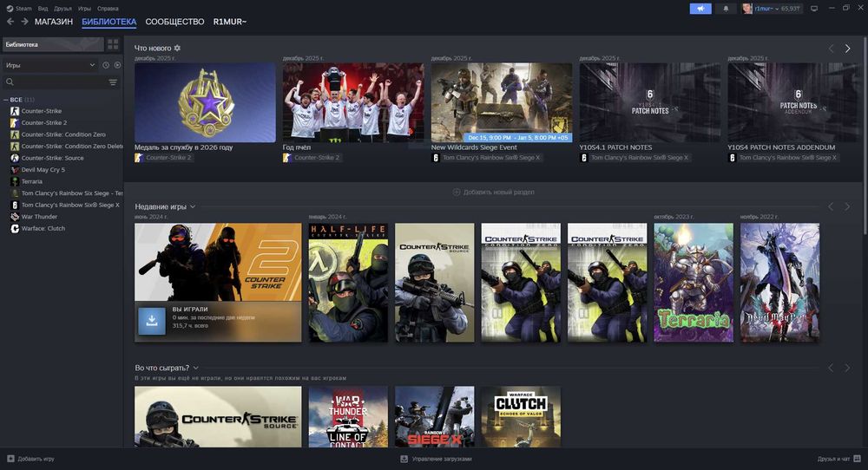Image resolution: width=868 pixels, height=470 pixels.
Task: Select Counter-Strike: Condition Zero in the game list
Action: [63, 134]
